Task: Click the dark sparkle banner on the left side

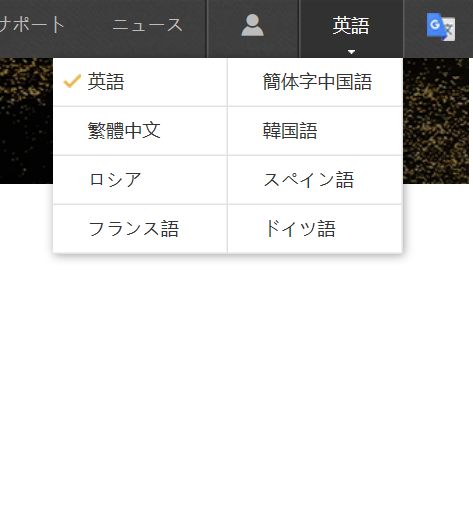Action: point(26,121)
